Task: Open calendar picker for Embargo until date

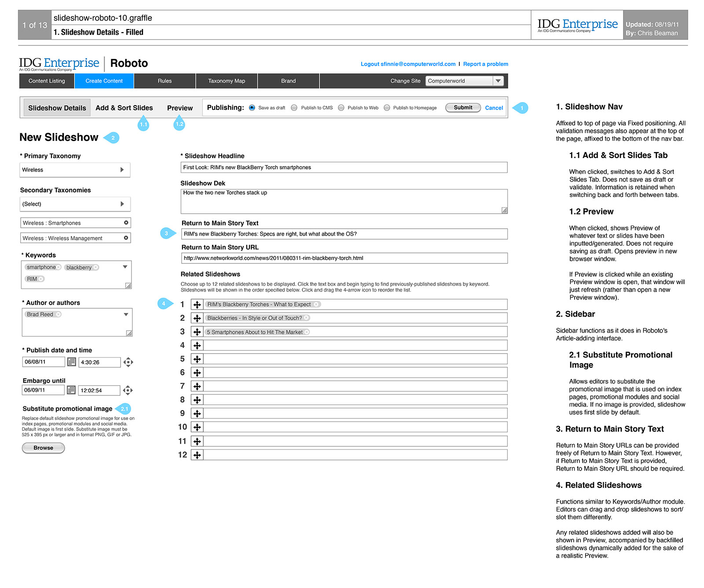Action: point(71,390)
